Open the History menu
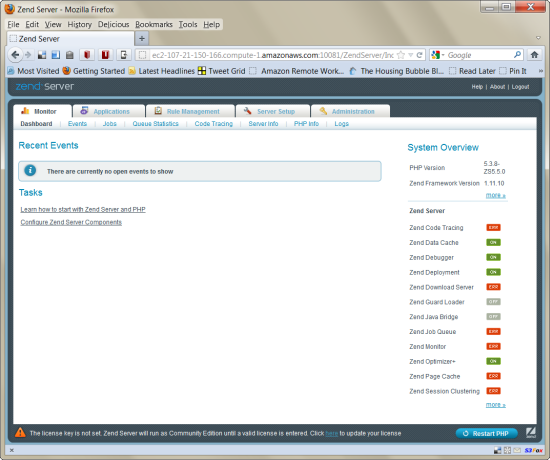The width and height of the screenshot is (550, 460). click(80, 24)
